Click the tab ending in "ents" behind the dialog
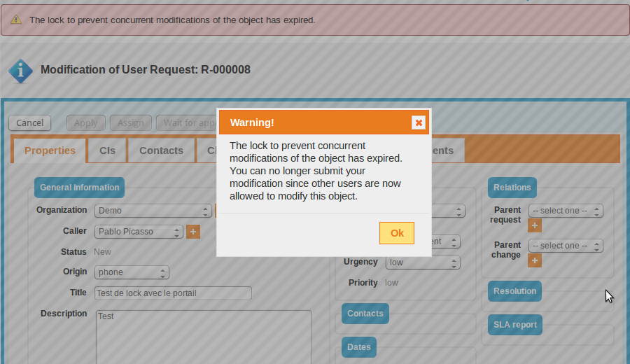Screen dimensions: 630x364 click(x=448, y=150)
